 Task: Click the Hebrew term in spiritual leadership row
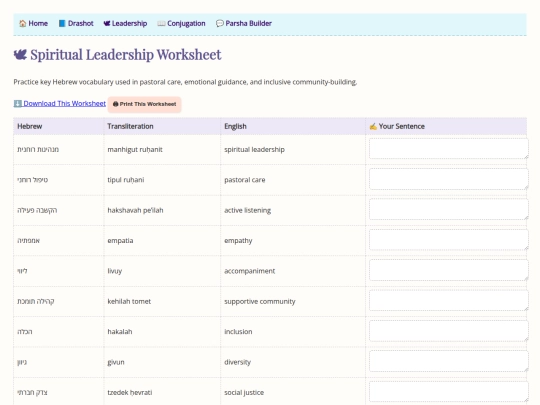[x=38, y=150]
